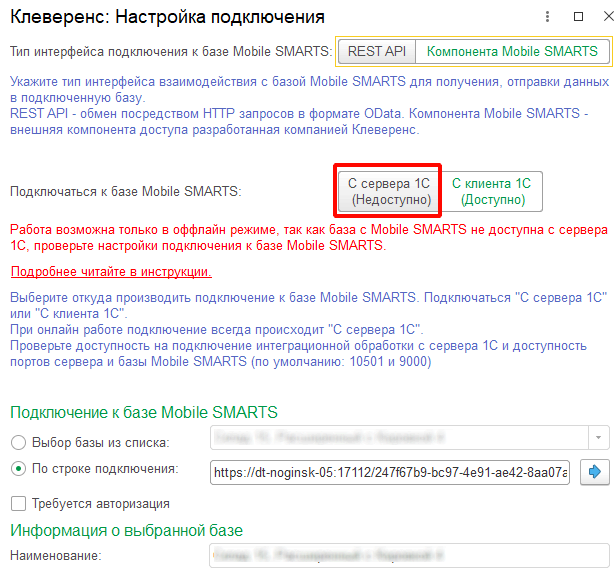Click the Клеверенс: Настройка подключения title
The height and width of the screenshot is (573, 616).
click(167, 17)
